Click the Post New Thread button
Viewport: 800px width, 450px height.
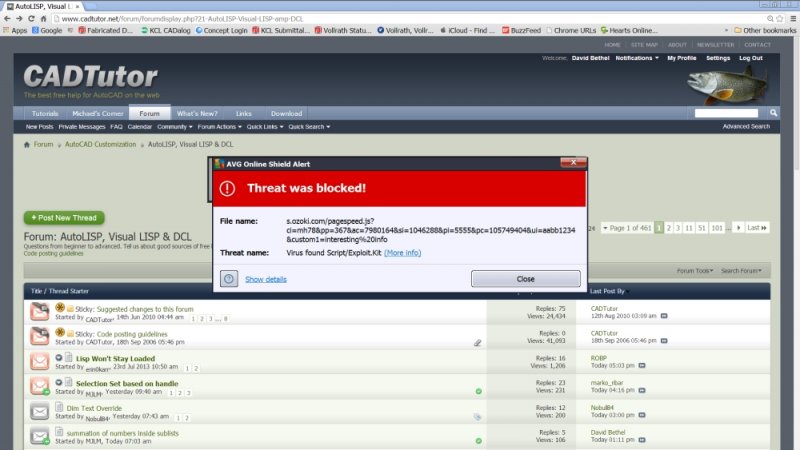(64, 218)
